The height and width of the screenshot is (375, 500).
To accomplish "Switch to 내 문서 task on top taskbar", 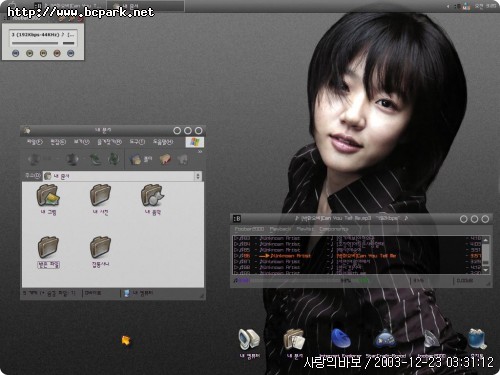I will click(x=146, y=6).
